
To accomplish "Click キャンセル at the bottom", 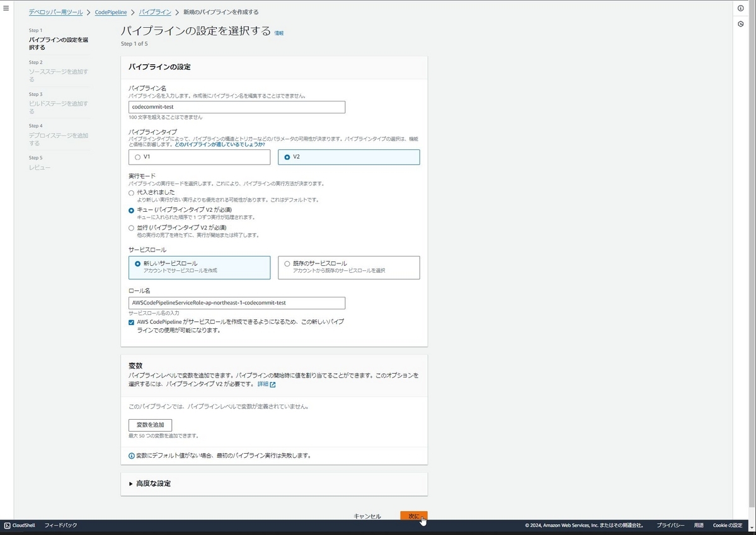I will coord(367,515).
